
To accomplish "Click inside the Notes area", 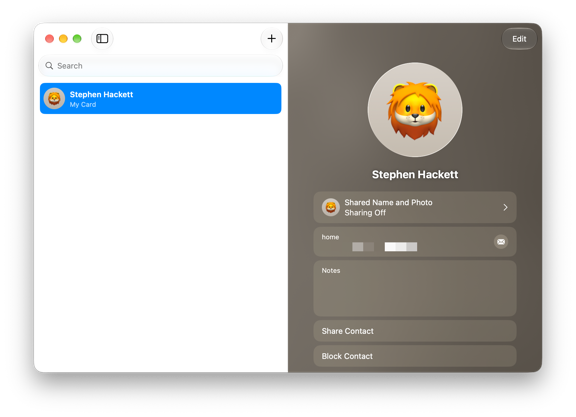I will click(415, 288).
